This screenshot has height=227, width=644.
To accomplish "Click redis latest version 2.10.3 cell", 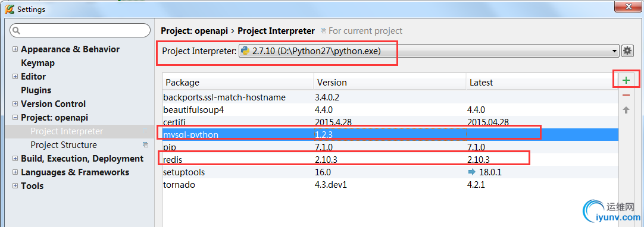I will (x=479, y=160).
